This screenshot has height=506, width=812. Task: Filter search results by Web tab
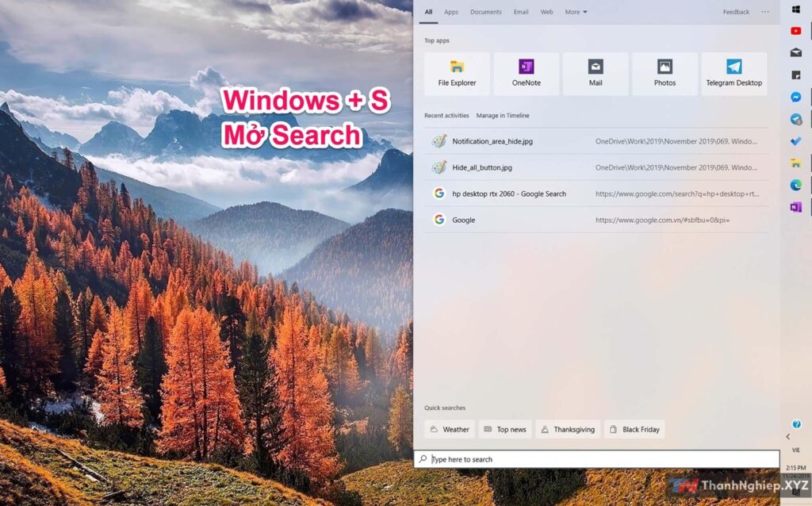(546, 12)
